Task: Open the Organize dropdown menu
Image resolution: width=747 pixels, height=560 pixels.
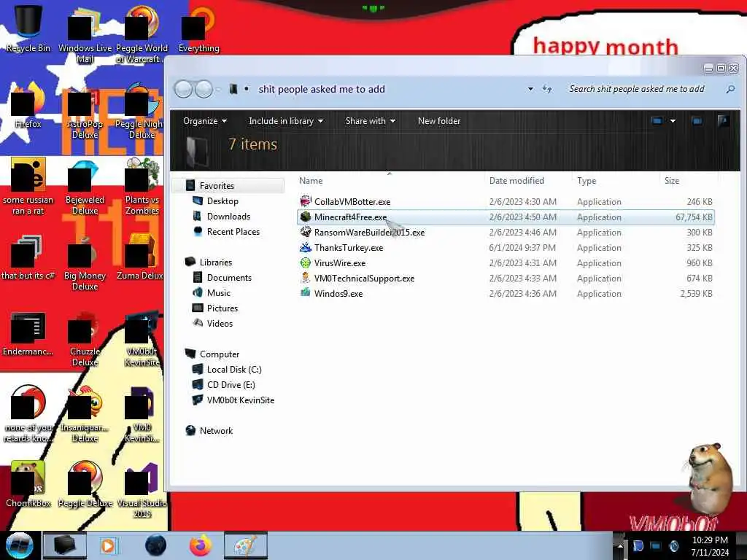Action: [x=205, y=121]
